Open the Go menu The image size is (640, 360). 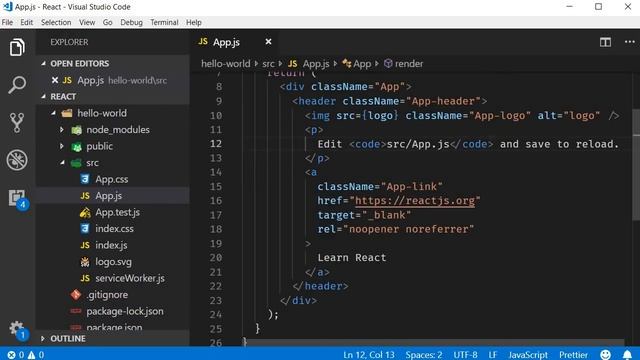(x=107, y=22)
